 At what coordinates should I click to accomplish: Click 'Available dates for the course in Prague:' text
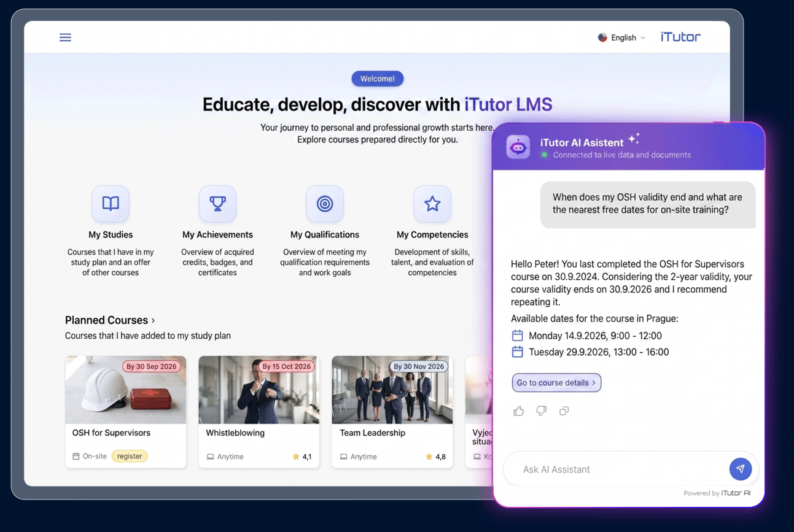594,318
